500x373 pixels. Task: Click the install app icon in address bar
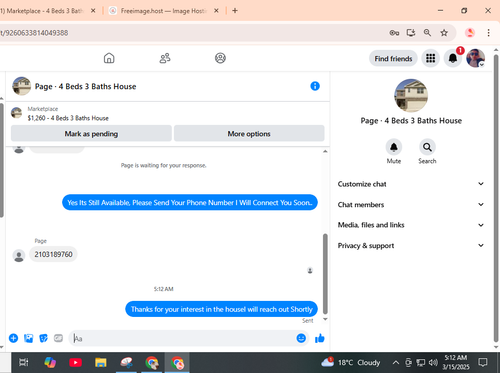(411, 33)
